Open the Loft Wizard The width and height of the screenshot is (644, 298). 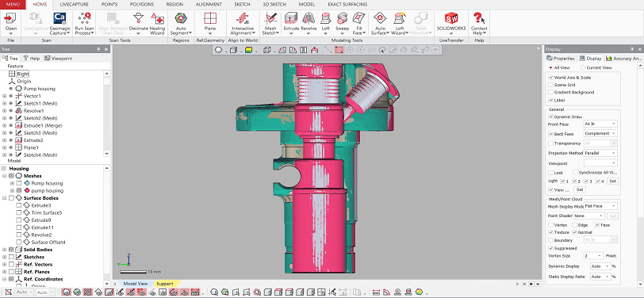click(400, 24)
